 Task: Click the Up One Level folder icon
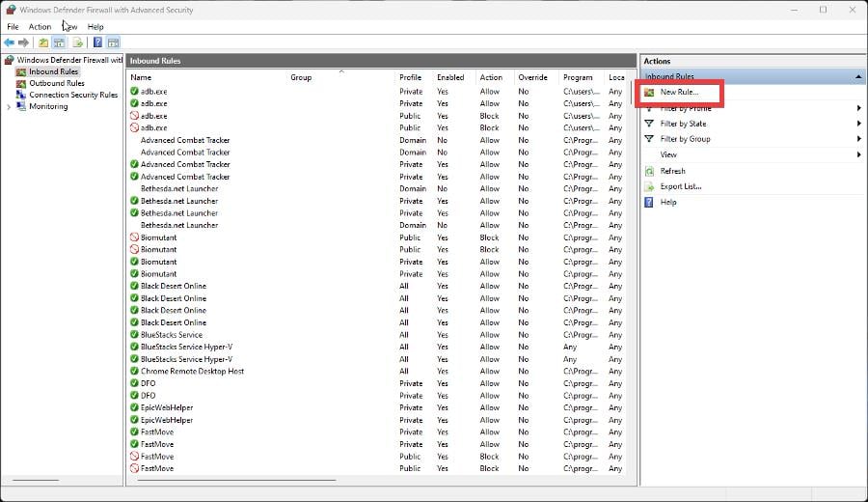pyautogui.click(x=43, y=42)
